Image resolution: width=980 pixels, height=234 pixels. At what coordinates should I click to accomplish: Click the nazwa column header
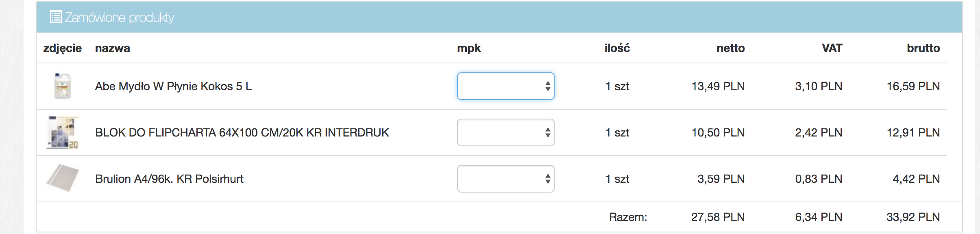tap(112, 48)
